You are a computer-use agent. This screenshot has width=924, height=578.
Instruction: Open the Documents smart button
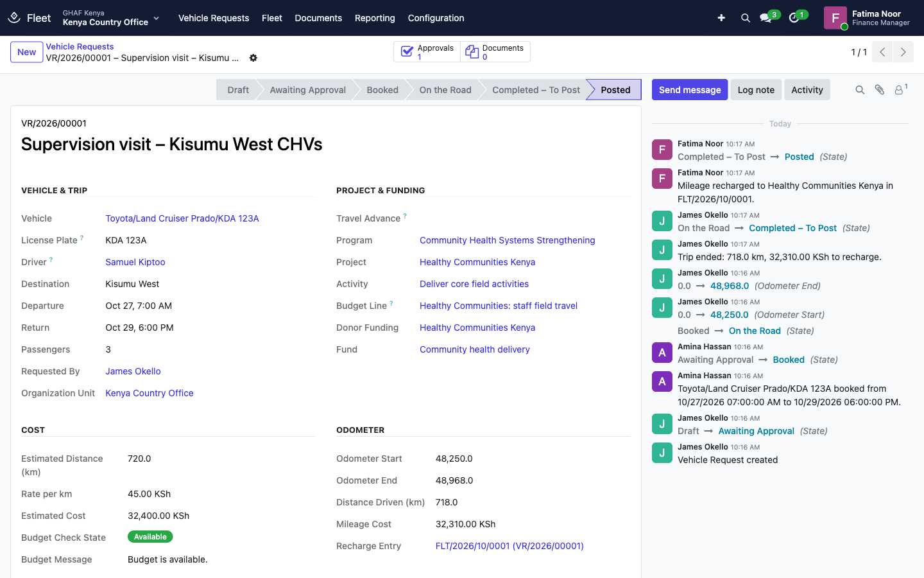tap(495, 52)
